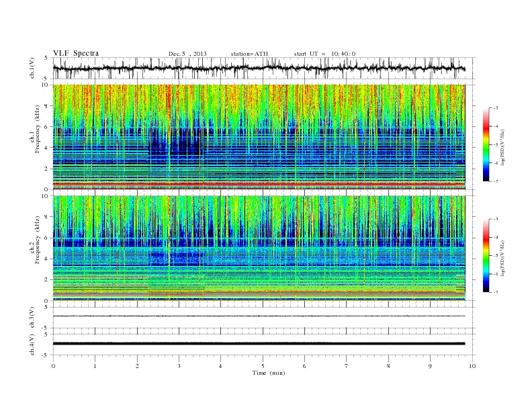Screen dimensions: 532x411
Task: Click the "ch.1(V)" waveform axis label
Action: pos(32,68)
